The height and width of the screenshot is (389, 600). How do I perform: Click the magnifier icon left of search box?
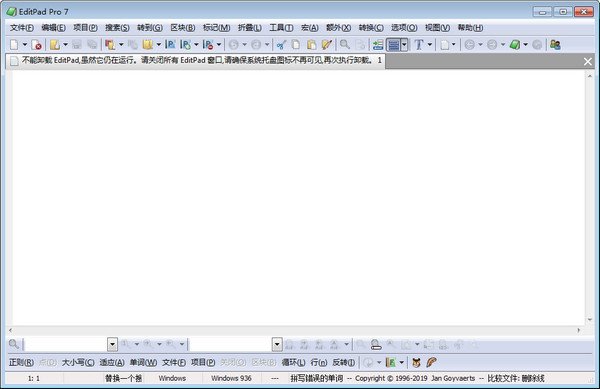click(x=14, y=344)
